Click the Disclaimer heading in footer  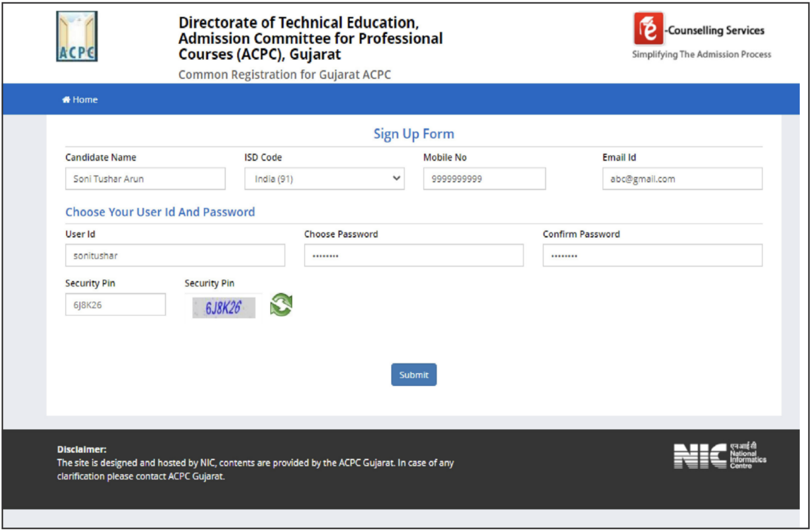coord(82,449)
